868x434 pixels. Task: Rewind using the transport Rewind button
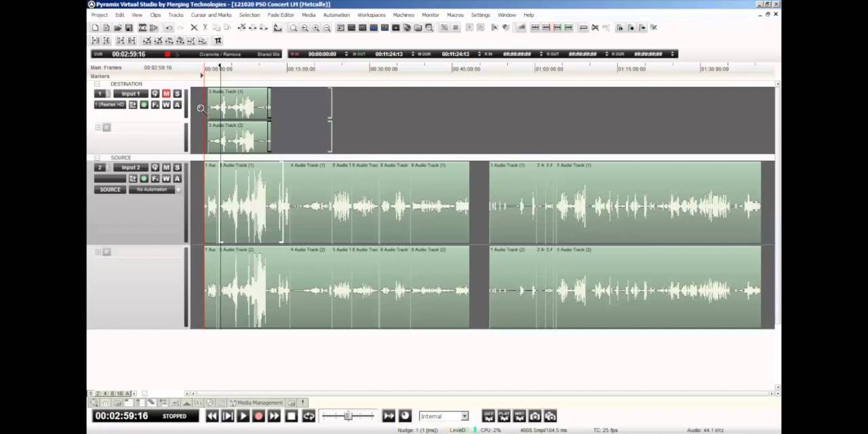click(x=212, y=416)
